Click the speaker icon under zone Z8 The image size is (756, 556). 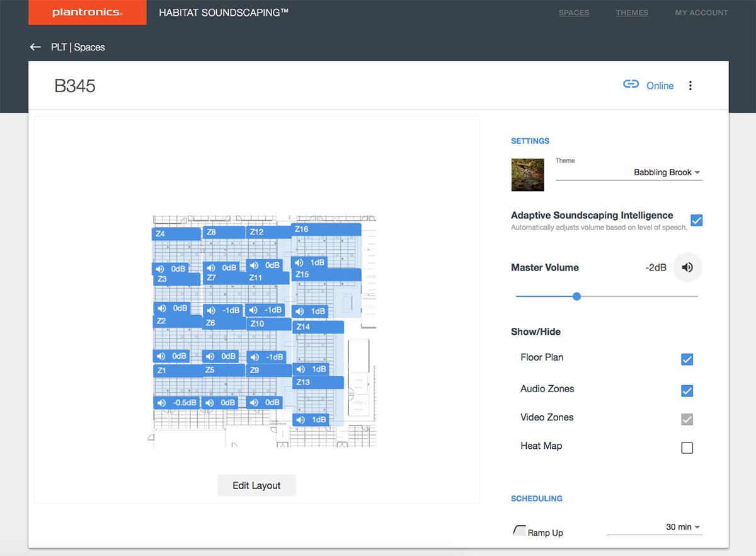click(210, 268)
